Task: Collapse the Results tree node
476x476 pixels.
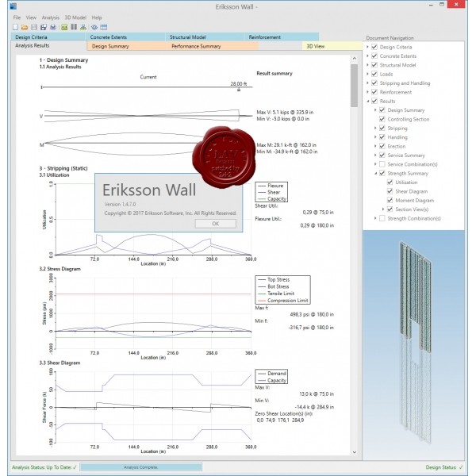Action: (x=367, y=101)
